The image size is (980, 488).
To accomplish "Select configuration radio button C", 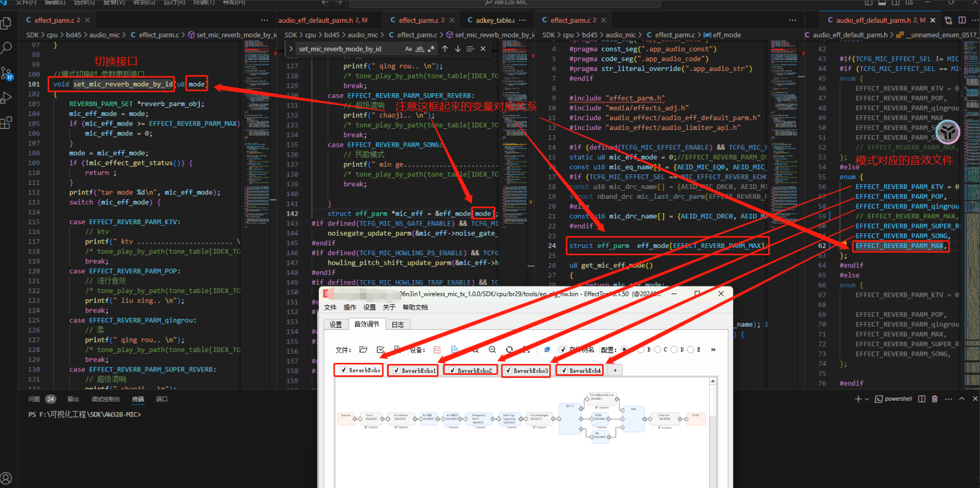I will 658,349.
